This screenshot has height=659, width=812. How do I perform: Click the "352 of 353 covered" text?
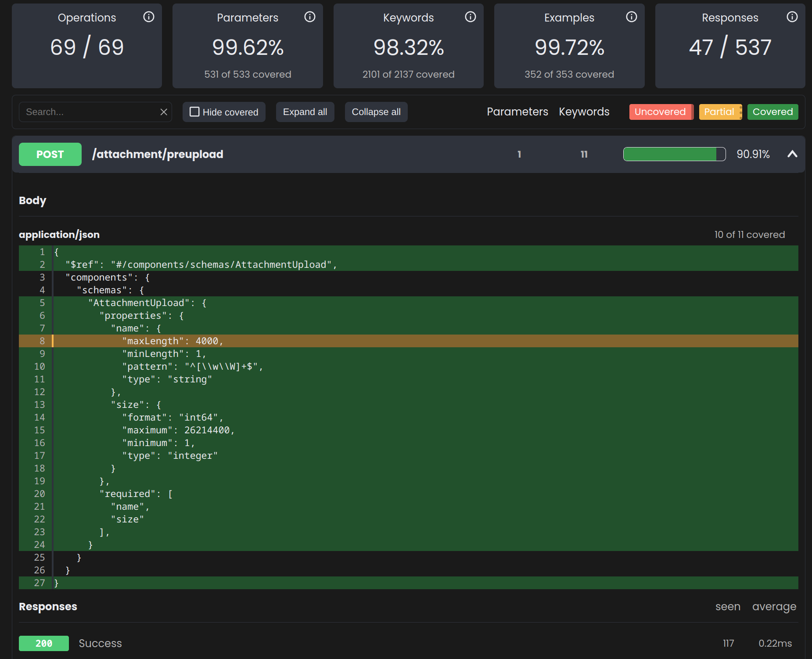(x=569, y=74)
